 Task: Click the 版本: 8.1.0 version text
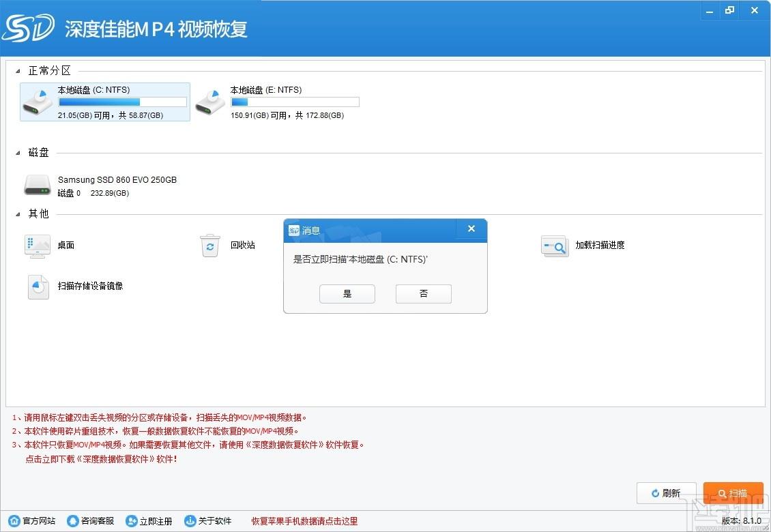click(742, 520)
